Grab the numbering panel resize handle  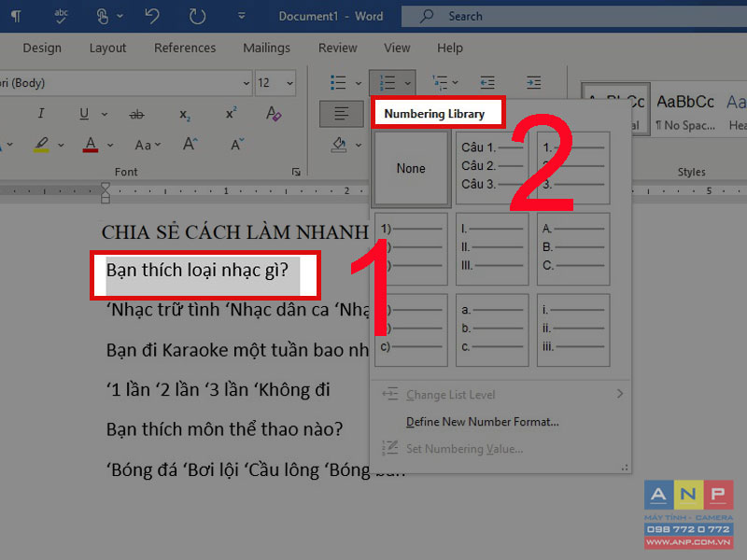pyautogui.click(x=624, y=468)
